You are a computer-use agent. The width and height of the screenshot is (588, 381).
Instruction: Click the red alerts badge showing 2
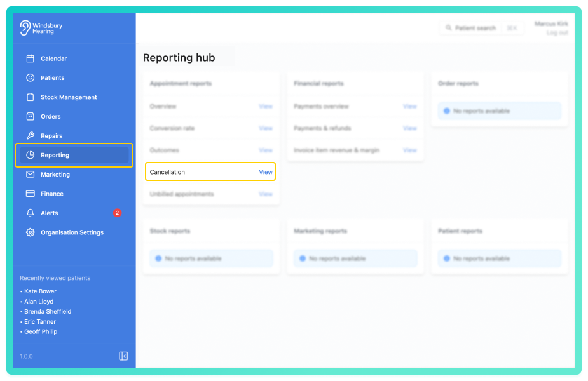(x=118, y=213)
